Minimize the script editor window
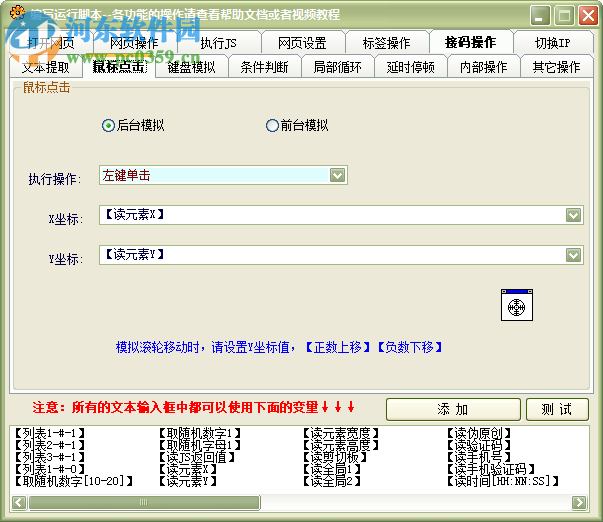 tap(539, 15)
